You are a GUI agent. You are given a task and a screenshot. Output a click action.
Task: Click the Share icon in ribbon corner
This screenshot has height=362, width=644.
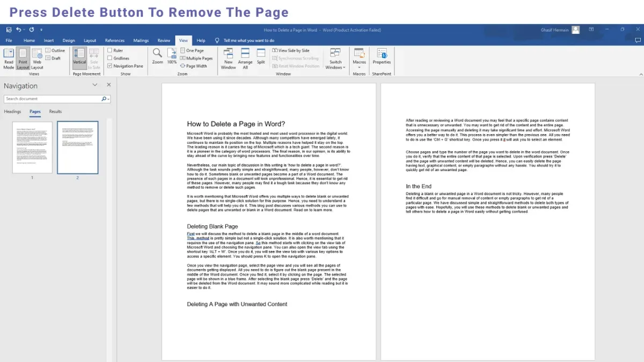pos(638,40)
